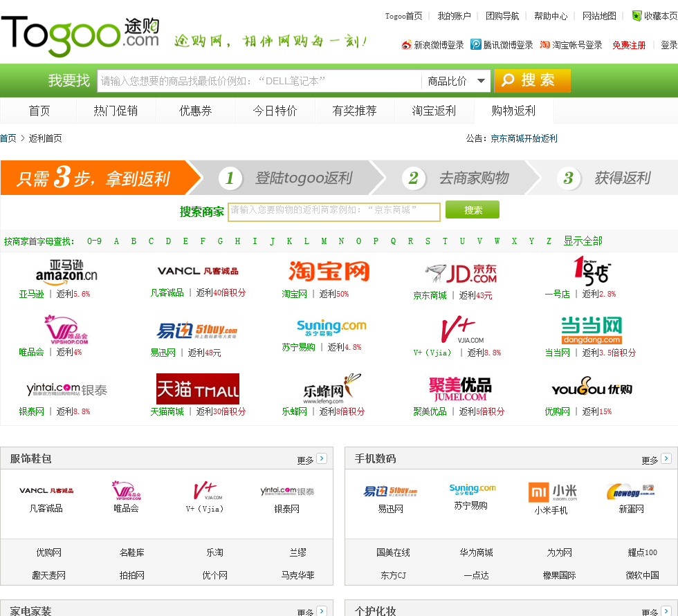Open the 唯品会 logo in 服饰鞋包 section
Screen dimensions: 678x616
(126, 491)
